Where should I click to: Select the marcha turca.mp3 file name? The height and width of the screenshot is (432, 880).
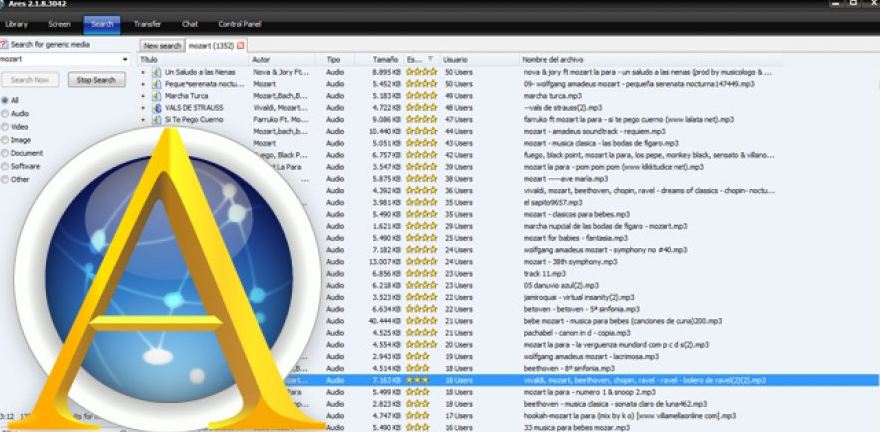(552, 96)
